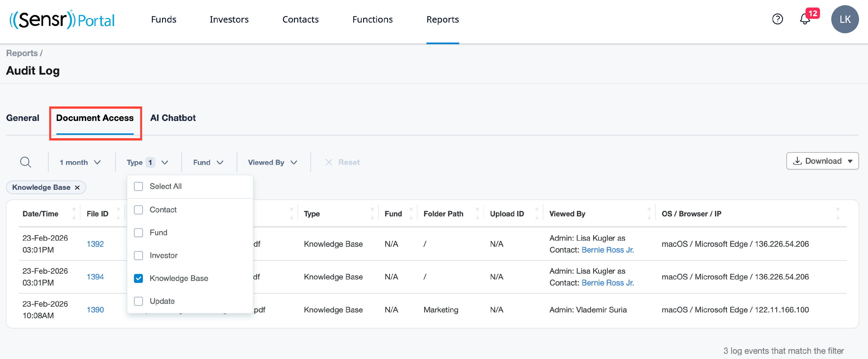The height and width of the screenshot is (359, 868).
Task: Remove the Knowledge Base filter chip
Action: pyautogui.click(x=77, y=187)
